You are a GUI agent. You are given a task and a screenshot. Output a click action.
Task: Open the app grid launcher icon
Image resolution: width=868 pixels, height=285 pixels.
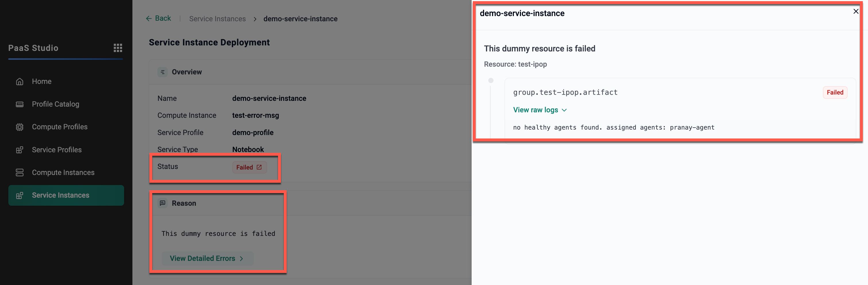tap(117, 48)
